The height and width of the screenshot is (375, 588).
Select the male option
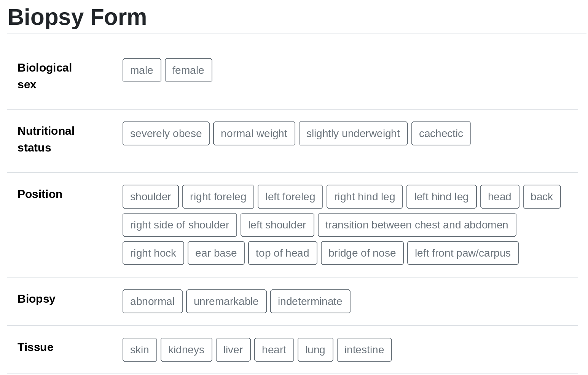[x=142, y=70]
